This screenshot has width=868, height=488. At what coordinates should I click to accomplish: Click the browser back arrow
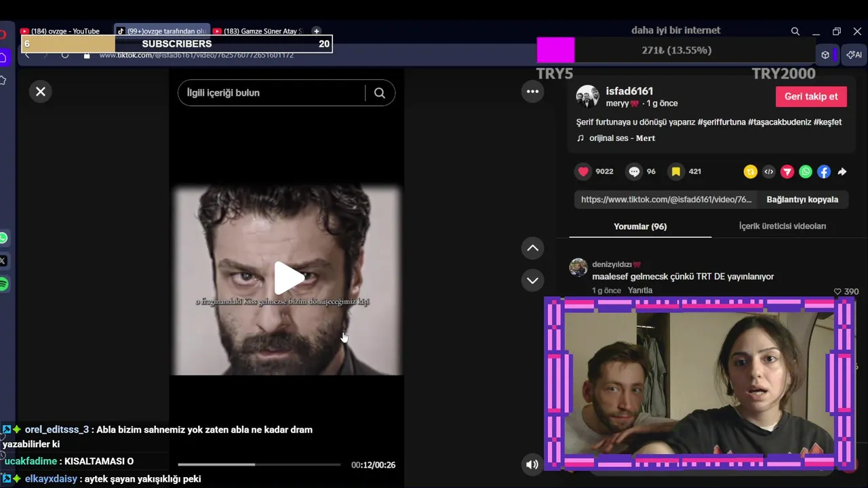(x=27, y=56)
